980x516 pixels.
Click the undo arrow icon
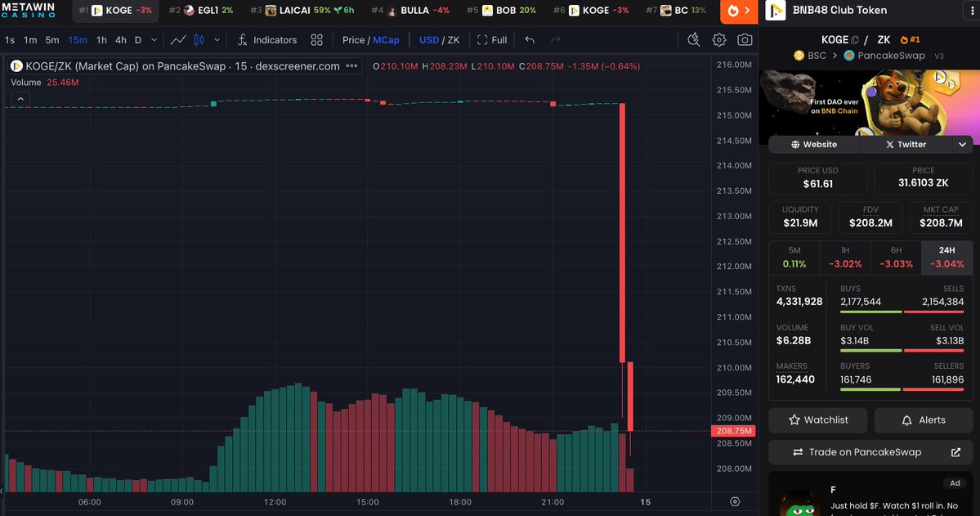point(530,40)
